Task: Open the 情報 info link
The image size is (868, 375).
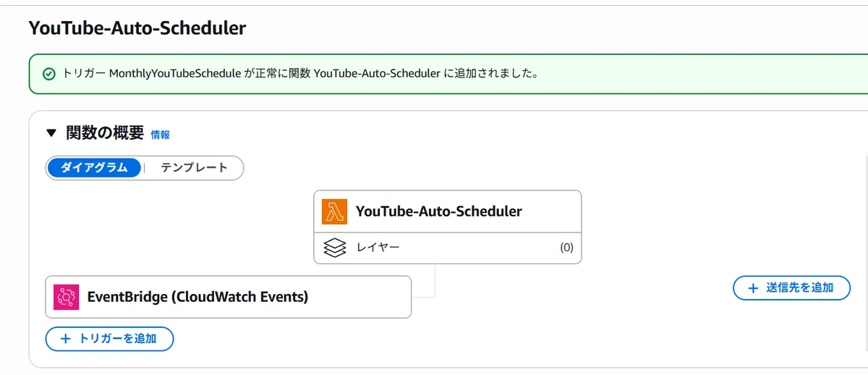Action: tap(160, 135)
